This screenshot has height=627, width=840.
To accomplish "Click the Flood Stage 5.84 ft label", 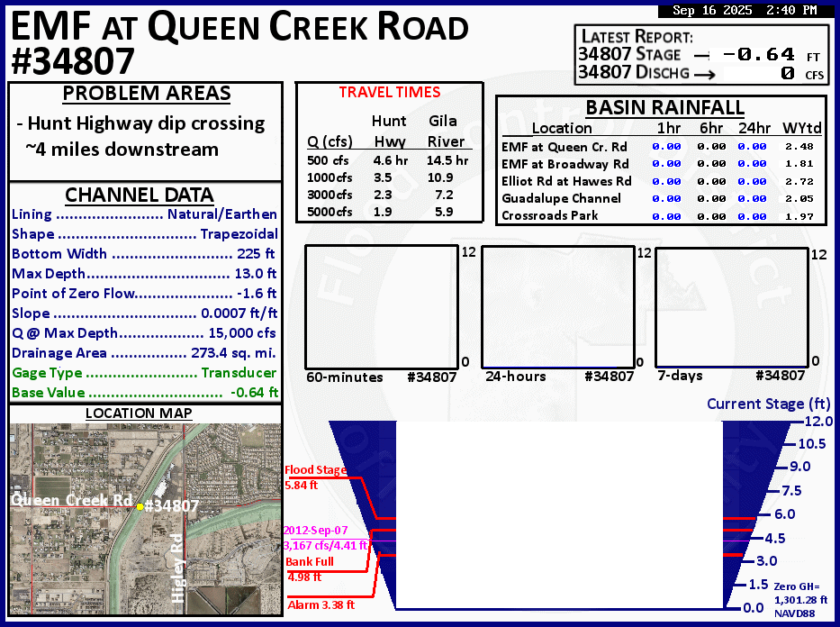I will point(315,477).
